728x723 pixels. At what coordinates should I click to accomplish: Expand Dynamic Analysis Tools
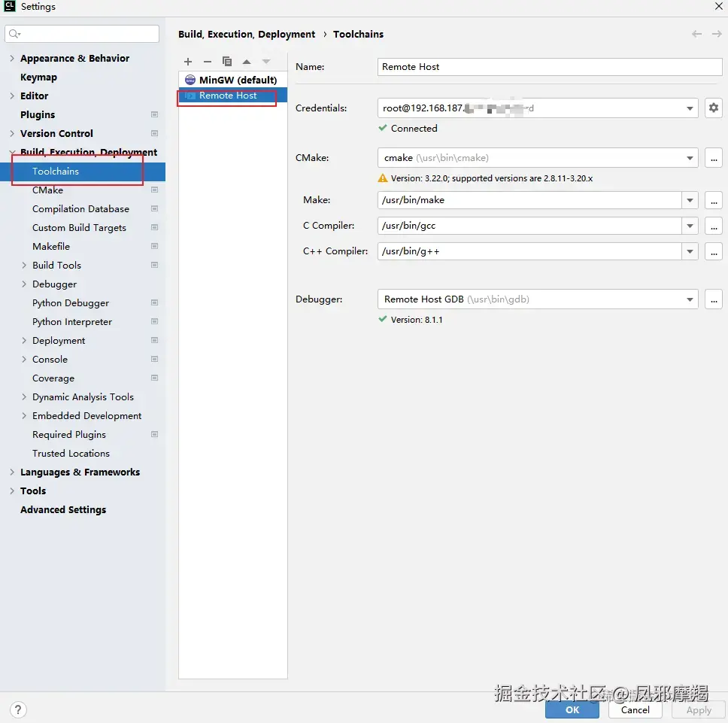pyautogui.click(x=24, y=397)
